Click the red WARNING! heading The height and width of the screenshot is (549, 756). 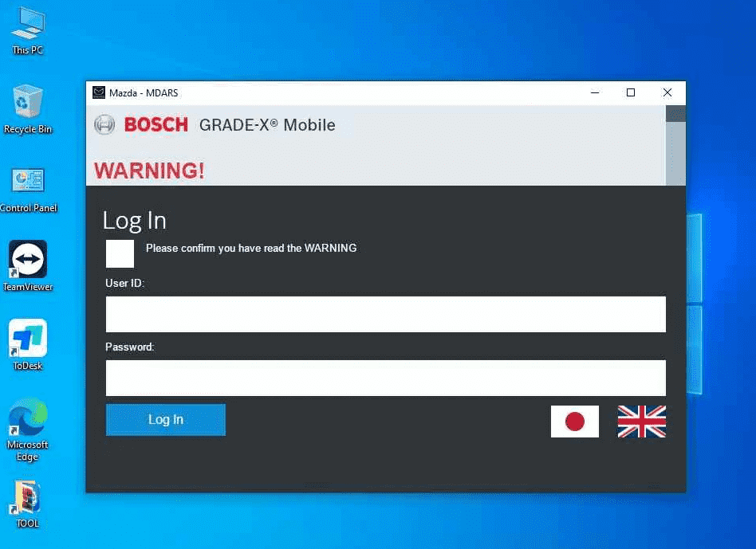149,171
